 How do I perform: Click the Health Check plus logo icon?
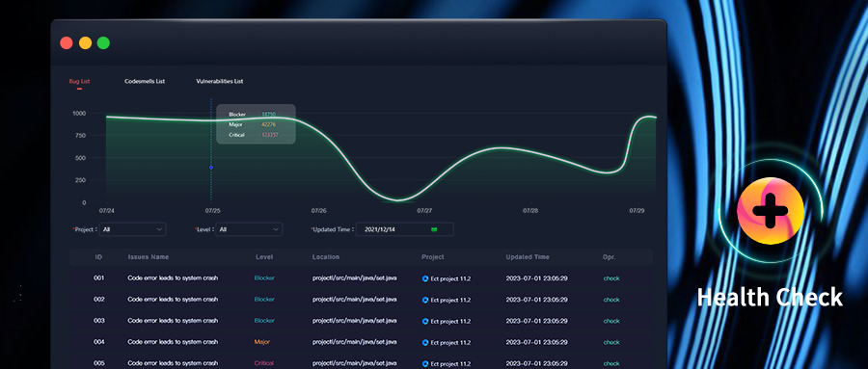(x=771, y=211)
